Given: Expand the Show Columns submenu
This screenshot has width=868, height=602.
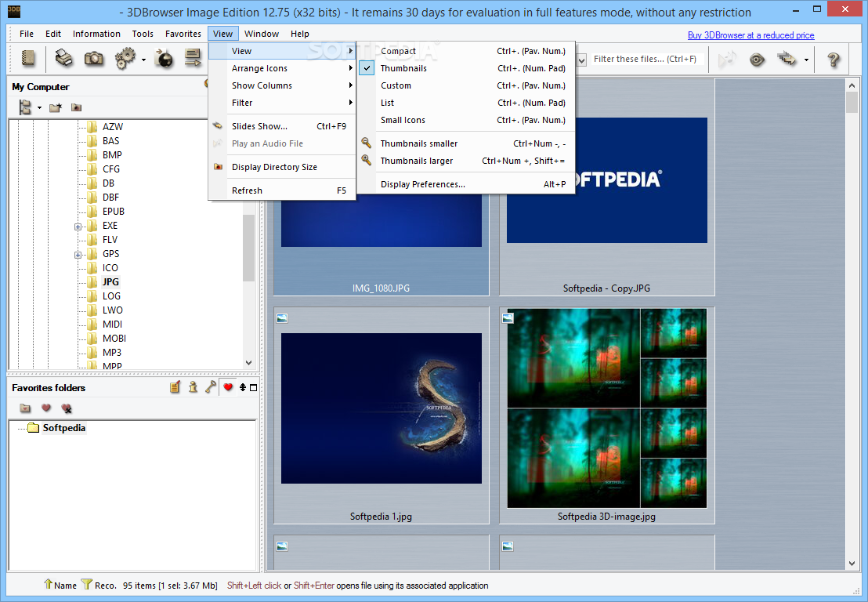Looking at the screenshot, I should pyautogui.click(x=282, y=85).
